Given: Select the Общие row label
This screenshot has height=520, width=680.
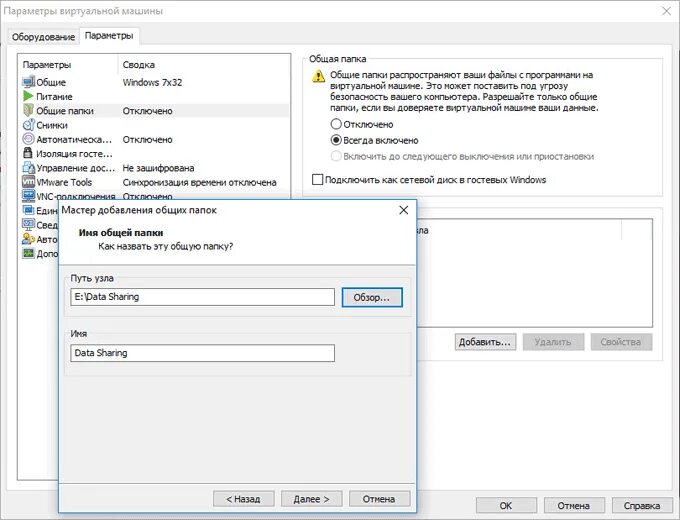Looking at the screenshot, I should (51, 82).
